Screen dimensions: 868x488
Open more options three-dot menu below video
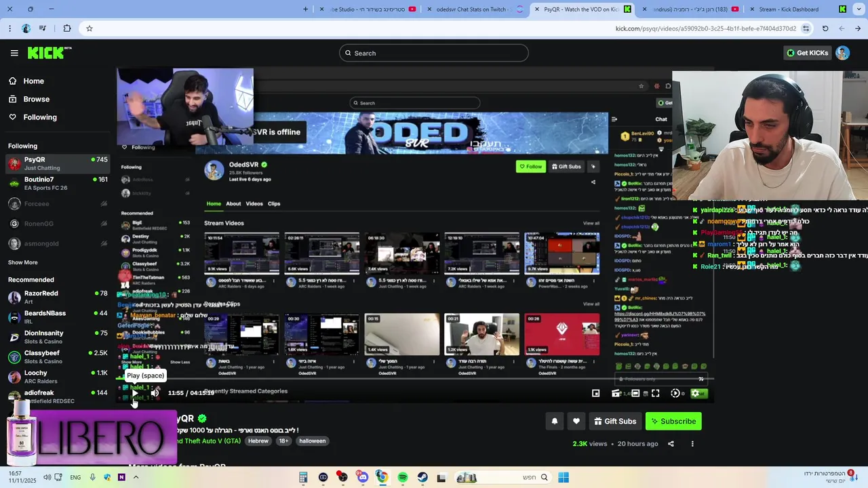pos(692,444)
